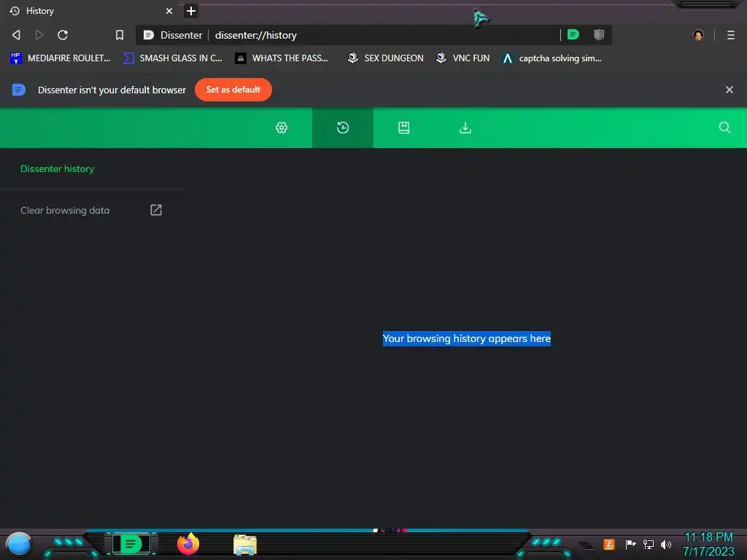Dismiss the default browser infobar

coord(729,90)
